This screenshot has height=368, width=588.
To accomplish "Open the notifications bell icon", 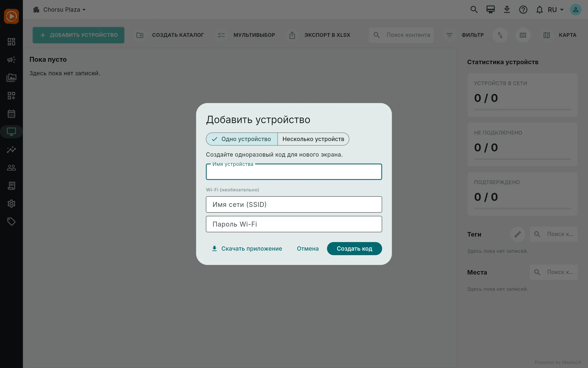I will click(539, 10).
